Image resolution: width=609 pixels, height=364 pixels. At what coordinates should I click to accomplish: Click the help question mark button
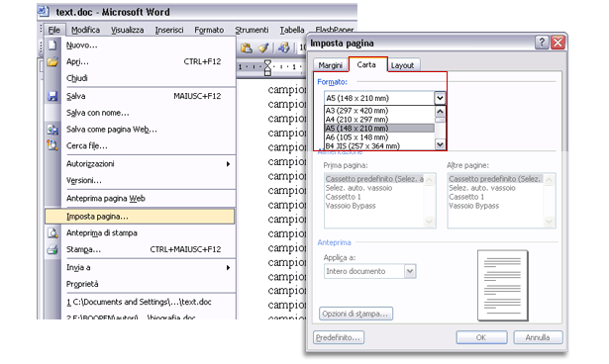[542, 42]
